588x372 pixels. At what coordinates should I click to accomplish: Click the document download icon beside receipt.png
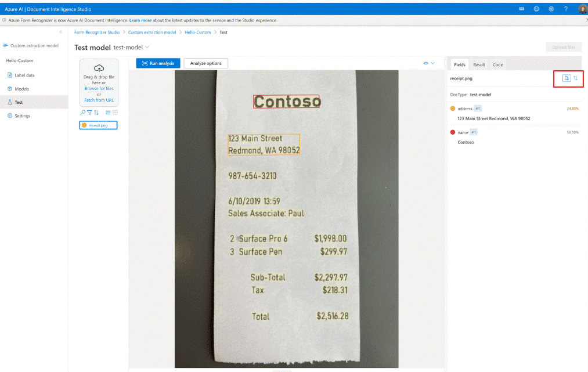click(x=567, y=78)
